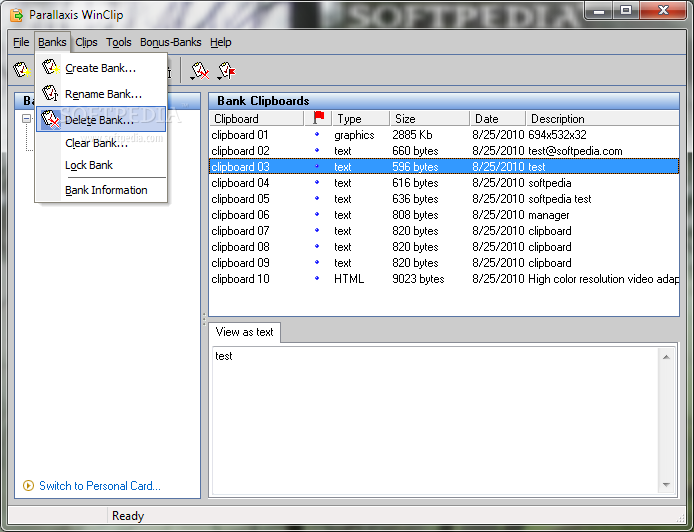
Task: Click the 'test@softpedia.com' description cell
Action: pos(575,151)
